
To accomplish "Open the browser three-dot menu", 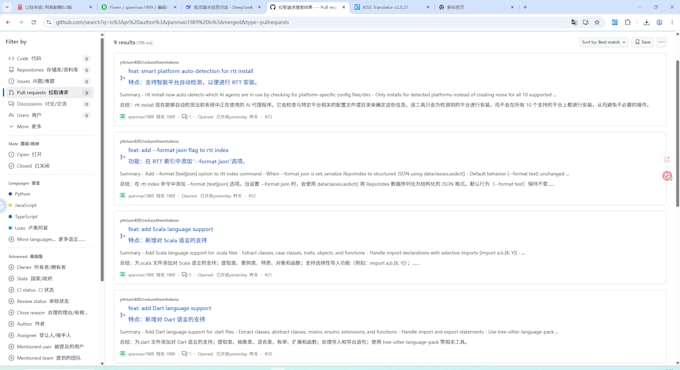I will tap(672, 22).
